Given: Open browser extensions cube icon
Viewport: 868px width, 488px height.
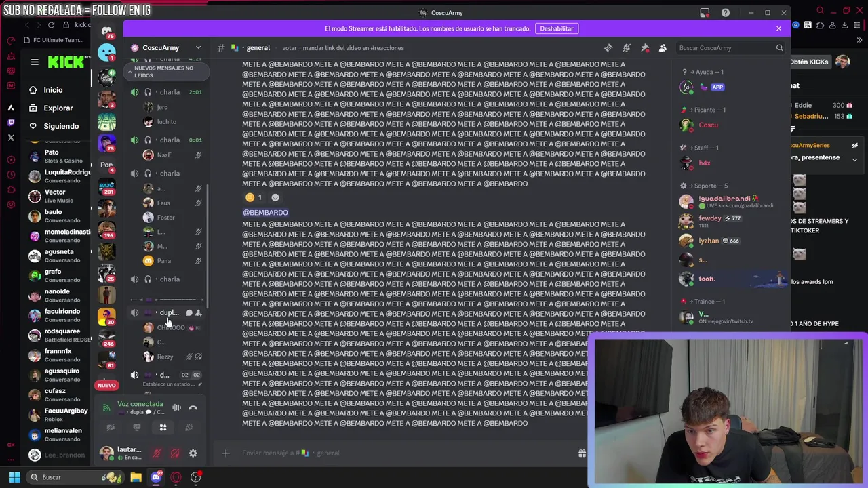Looking at the screenshot, I should [x=819, y=26].
